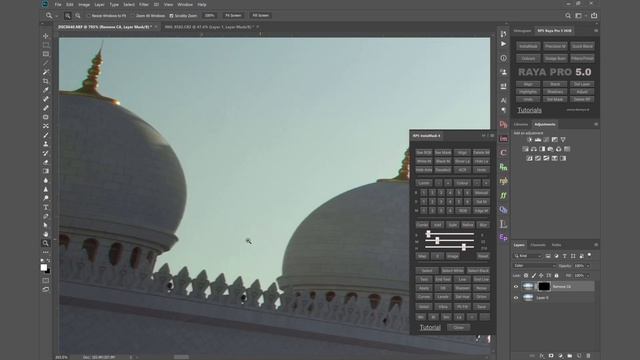Toggle the layer filtering switch

(589, 255)
